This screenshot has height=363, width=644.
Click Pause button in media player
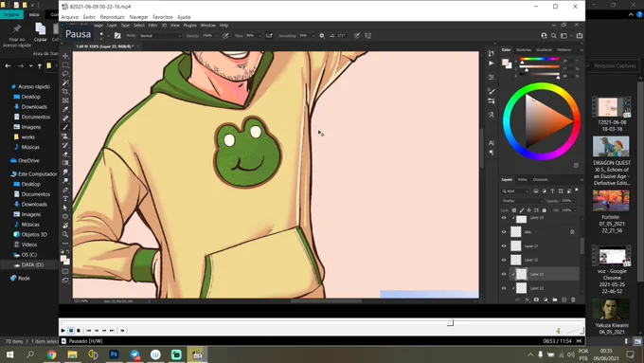71,331
